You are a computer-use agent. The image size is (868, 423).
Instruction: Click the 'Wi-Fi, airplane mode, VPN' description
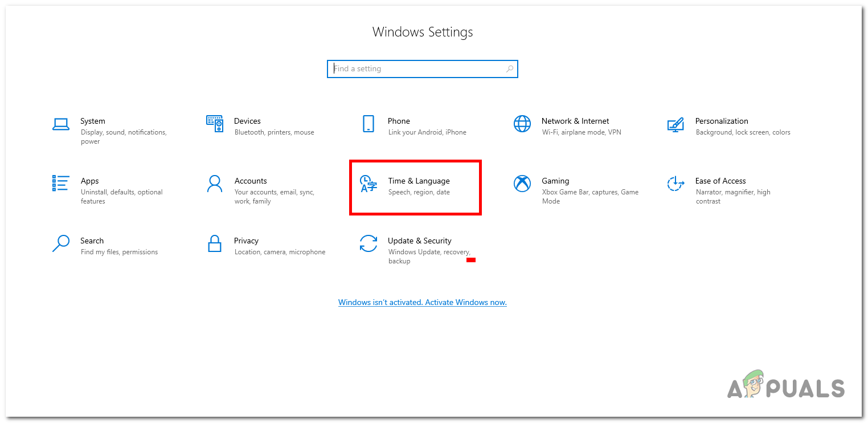coord(582,132)
